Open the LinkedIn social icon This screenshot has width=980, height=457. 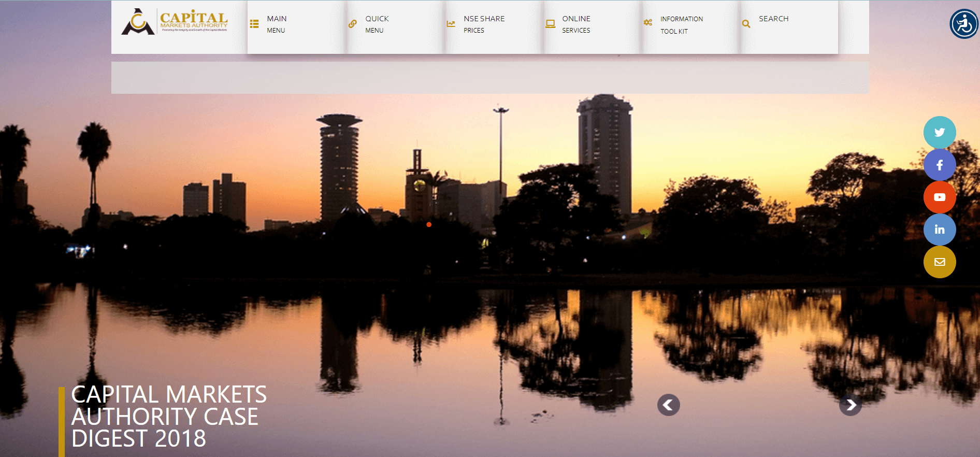940,230
